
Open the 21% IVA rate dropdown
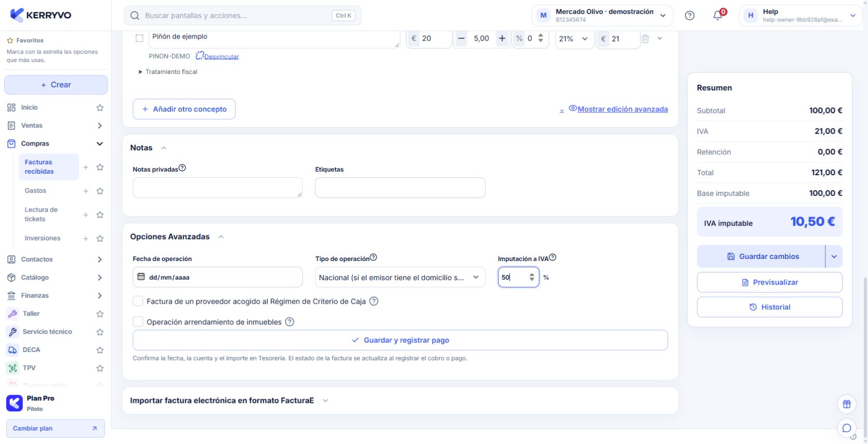[574, 38]
